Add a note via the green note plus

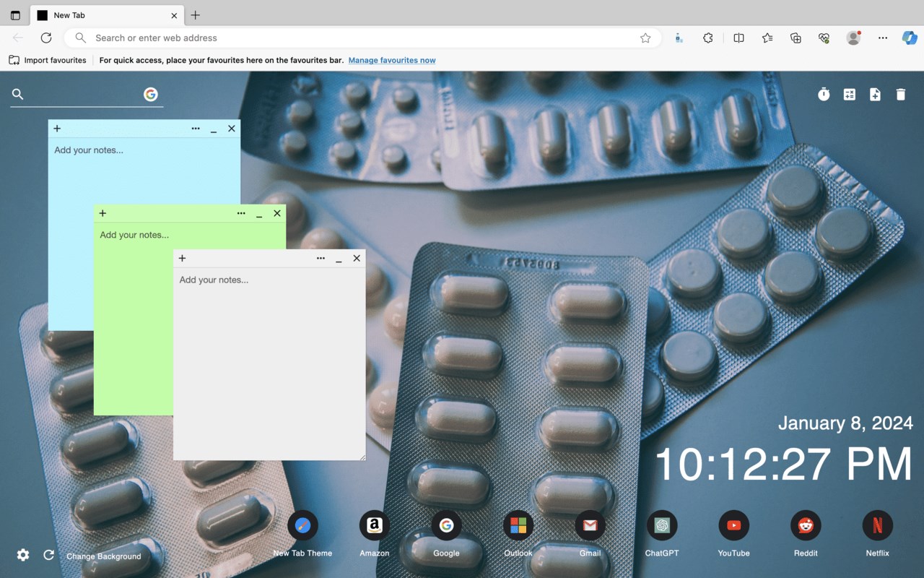coord(103,213)
